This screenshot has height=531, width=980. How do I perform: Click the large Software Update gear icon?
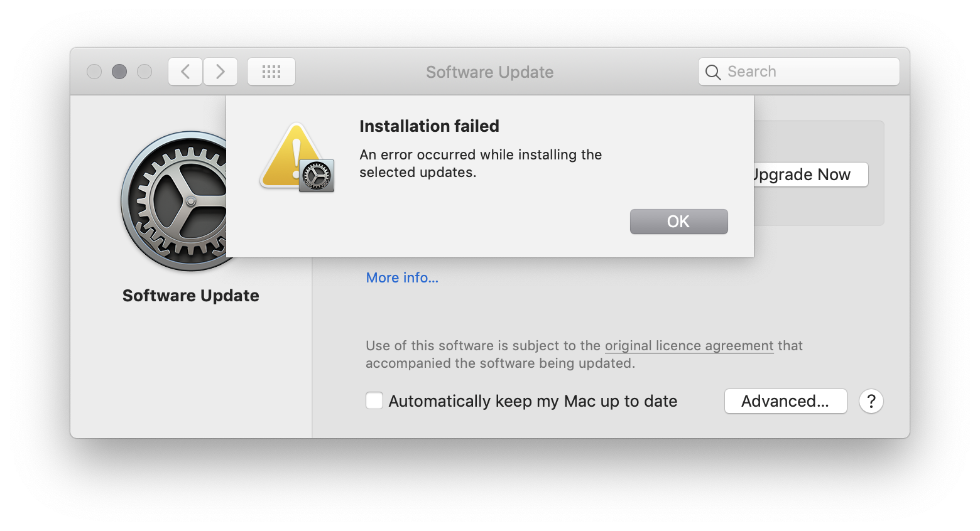[185, 201]
